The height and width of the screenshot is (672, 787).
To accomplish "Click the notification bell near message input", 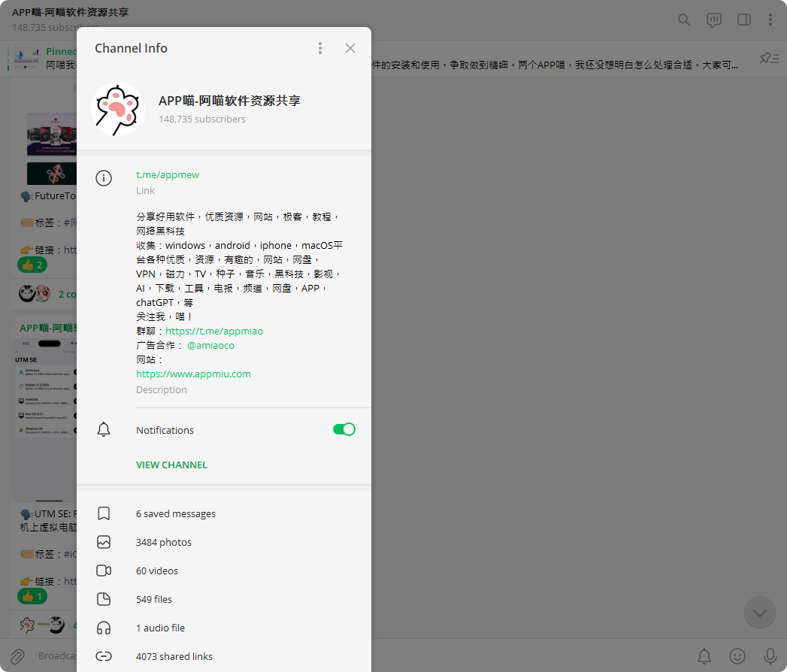I will (x=704, y=655).
